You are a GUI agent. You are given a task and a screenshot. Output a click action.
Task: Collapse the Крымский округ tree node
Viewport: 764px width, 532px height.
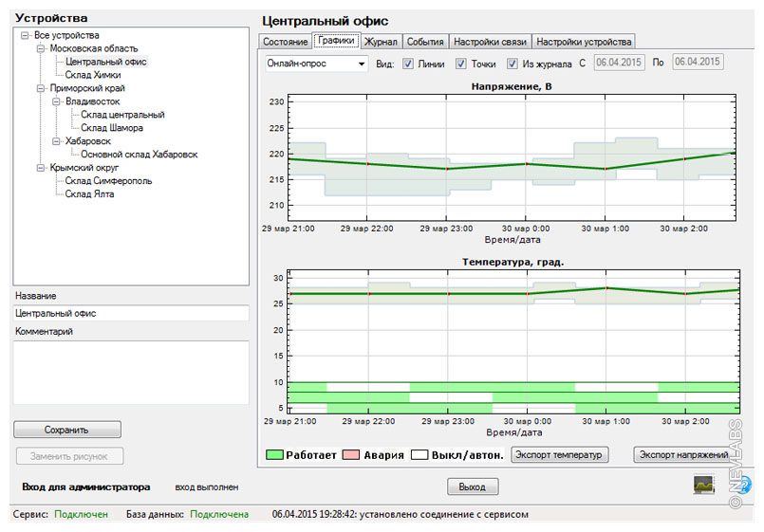coord(40,168)
